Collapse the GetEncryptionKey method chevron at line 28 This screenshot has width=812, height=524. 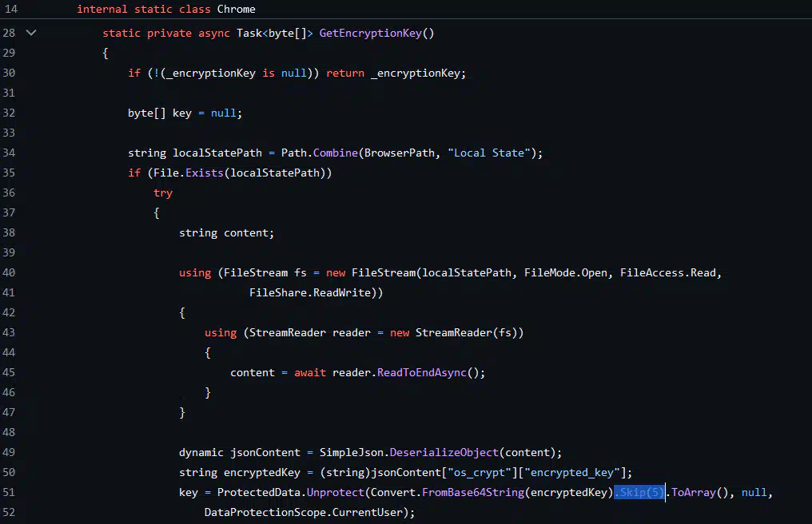31,33
